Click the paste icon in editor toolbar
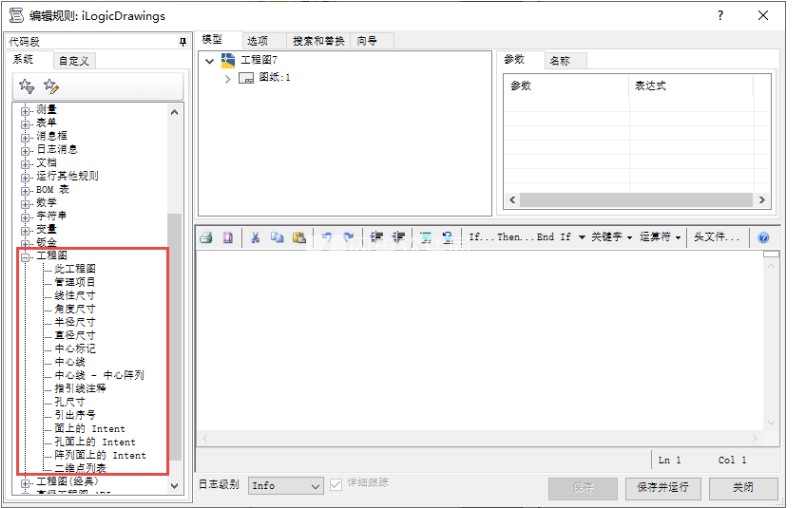This screenshot has height=508, width=792. (x=298, y=238)
